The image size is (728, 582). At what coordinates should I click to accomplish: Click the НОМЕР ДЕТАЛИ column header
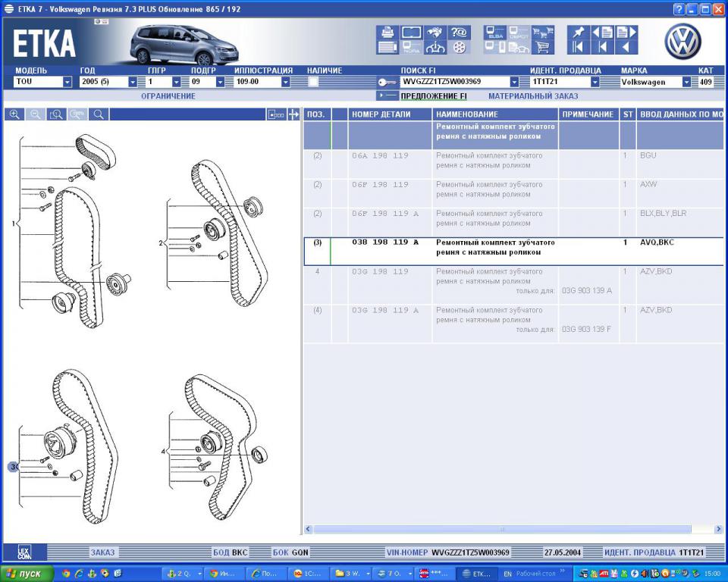390,114
